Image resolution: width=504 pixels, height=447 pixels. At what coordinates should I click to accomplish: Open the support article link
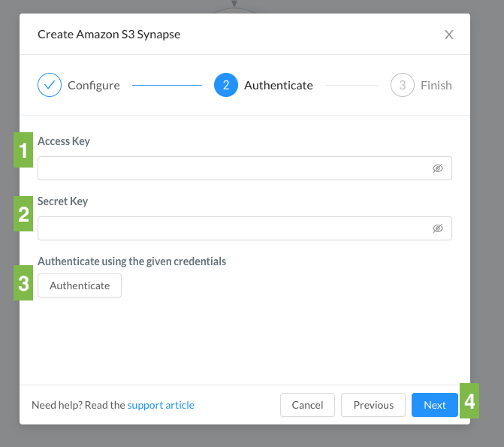click(x=161, y=405)
